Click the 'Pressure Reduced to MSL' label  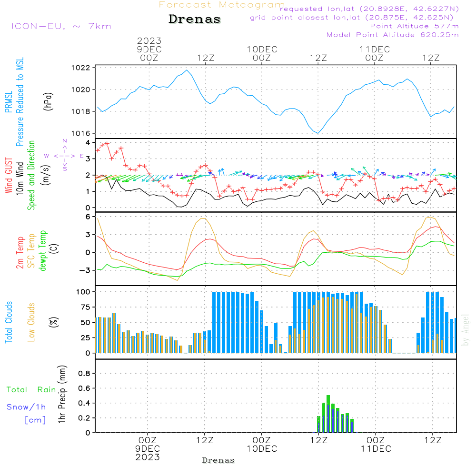pos(20,102)
